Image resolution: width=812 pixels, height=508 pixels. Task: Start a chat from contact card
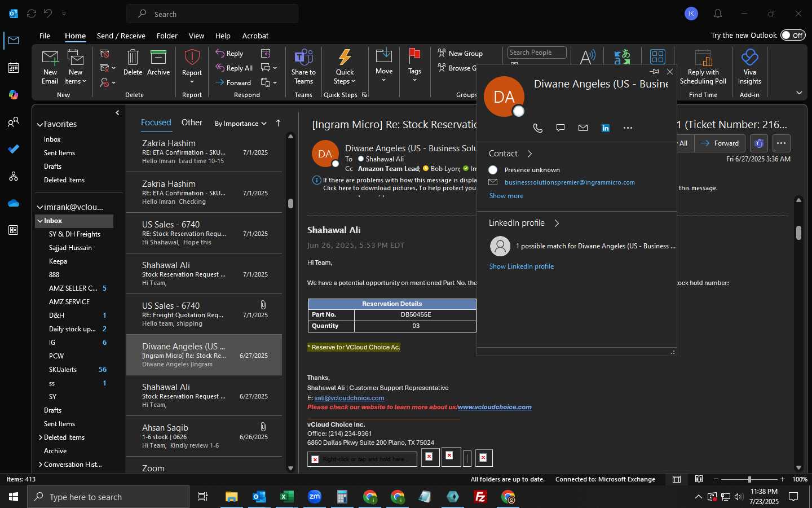(561, 128)
